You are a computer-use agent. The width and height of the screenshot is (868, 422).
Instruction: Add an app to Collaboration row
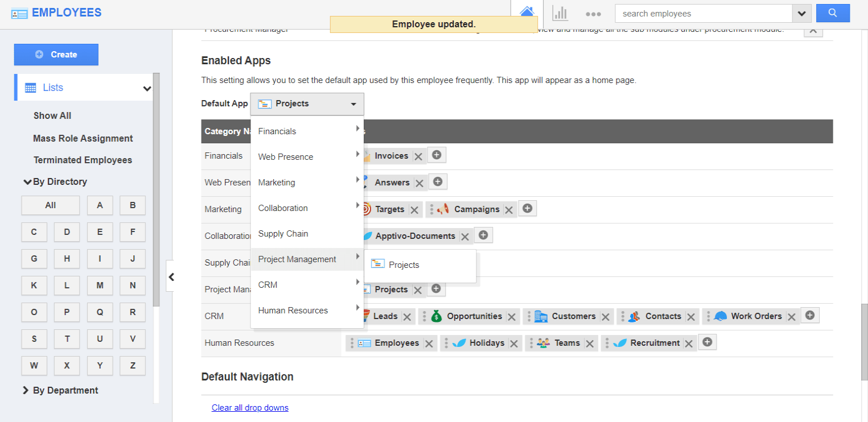coord(483,235)
